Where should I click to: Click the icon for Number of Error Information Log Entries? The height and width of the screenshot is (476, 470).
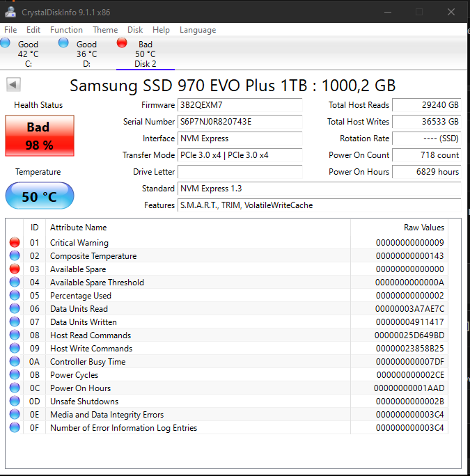pyautogui.click(x=15, y=427)
